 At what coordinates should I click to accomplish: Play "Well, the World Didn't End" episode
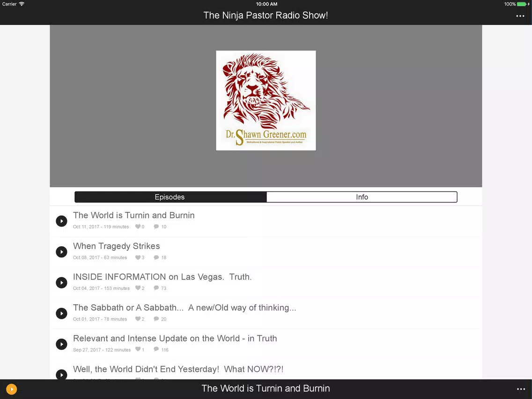[61, 375]
